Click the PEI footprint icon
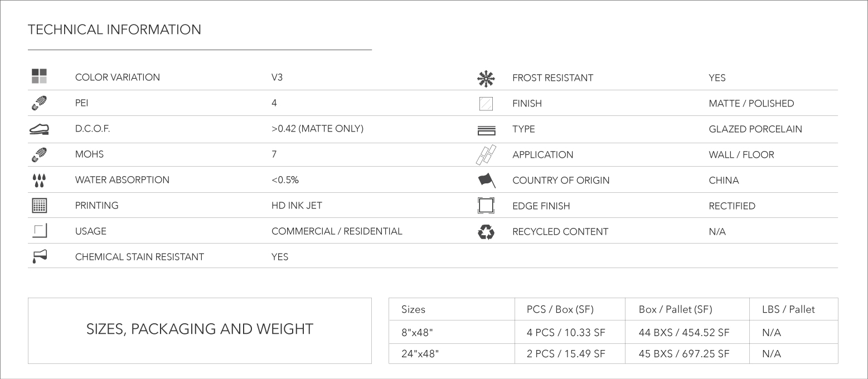868x379 pixels. pos(39,103)
